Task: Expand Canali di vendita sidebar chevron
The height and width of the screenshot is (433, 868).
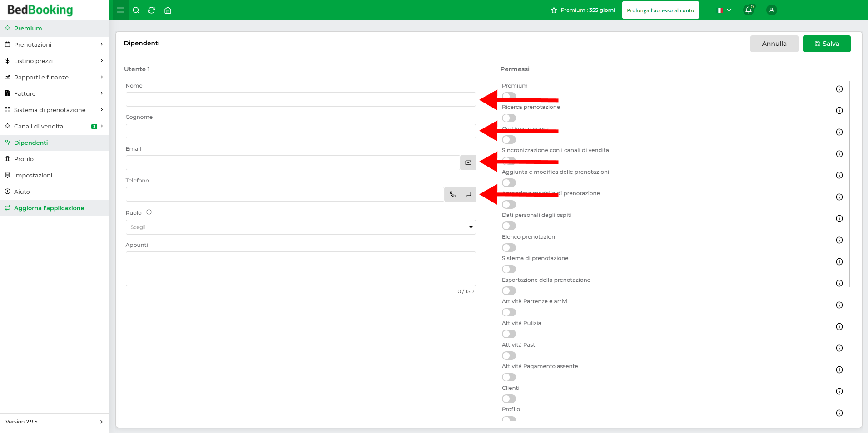Action: [x=102, y=126]
